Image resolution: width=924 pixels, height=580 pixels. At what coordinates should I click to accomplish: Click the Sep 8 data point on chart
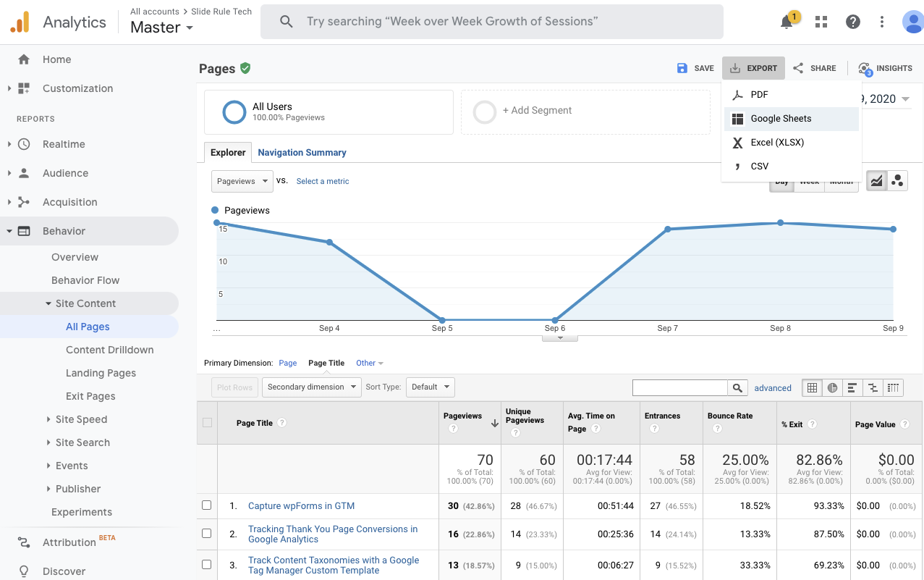pyautogui.click(x=780, y=223)
